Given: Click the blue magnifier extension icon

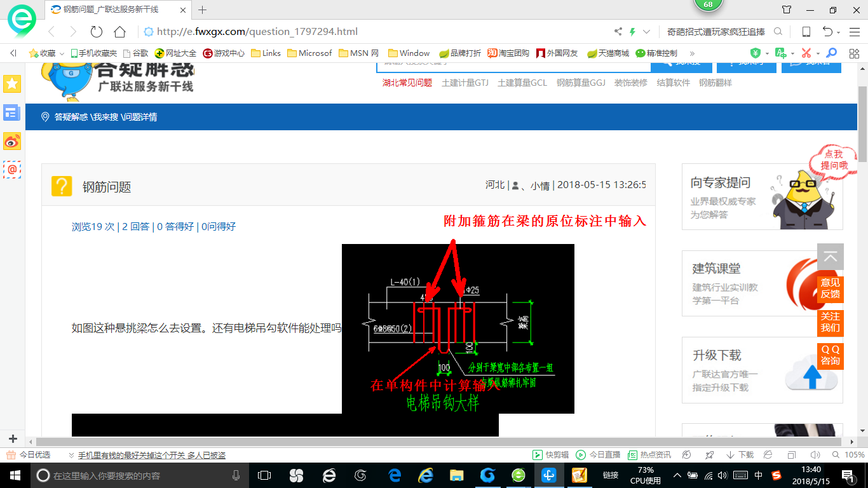Looking at the screenshot, I should pyautogui.click(x=831, y=53).
